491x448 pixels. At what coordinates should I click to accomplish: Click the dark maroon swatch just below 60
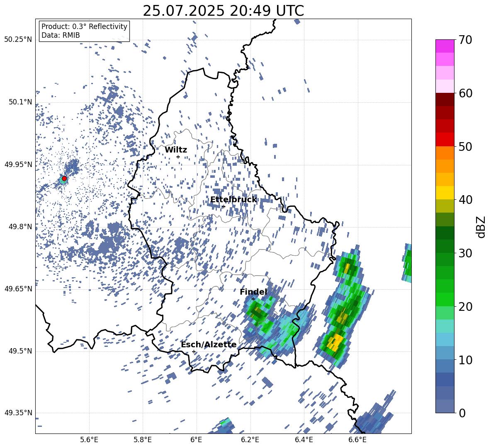[x=445, y=99]
